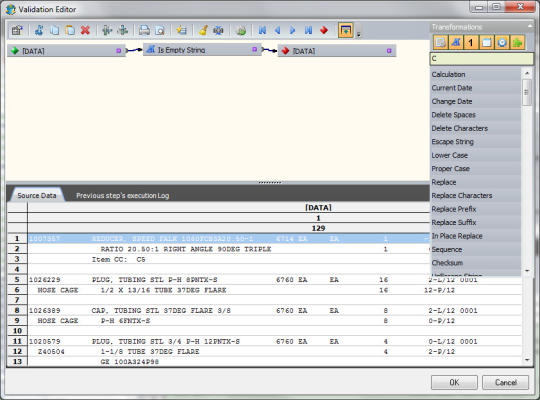Click the Cancel button
540x400 pixels.
506,382
